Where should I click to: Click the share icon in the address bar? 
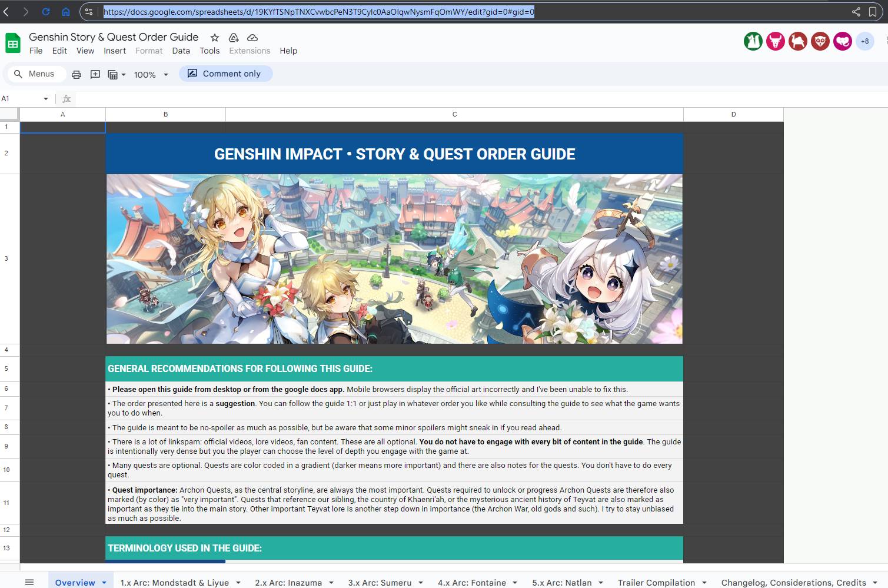click(856, 12)
